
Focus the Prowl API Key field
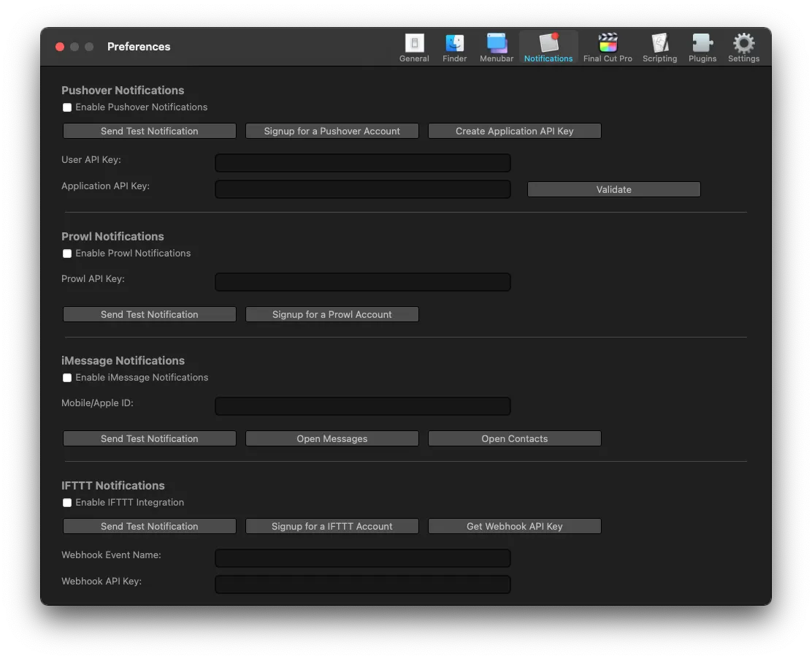tap(362, 282)
